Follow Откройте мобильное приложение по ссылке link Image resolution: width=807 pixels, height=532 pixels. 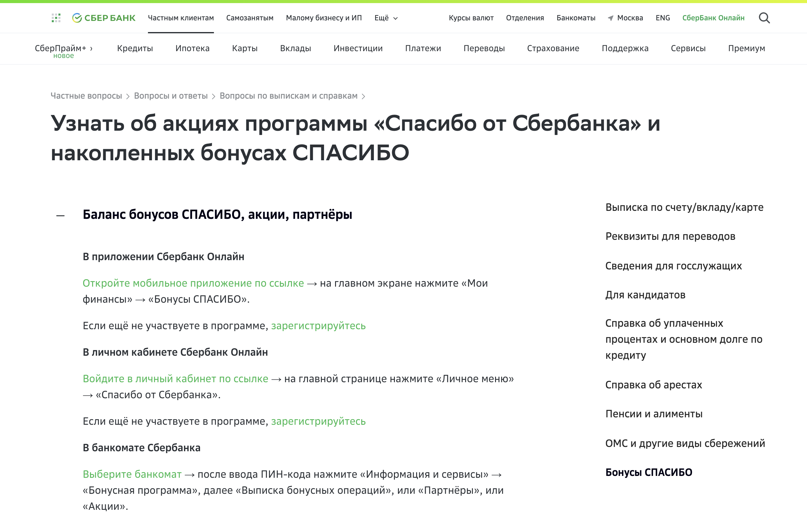(193, 283)
